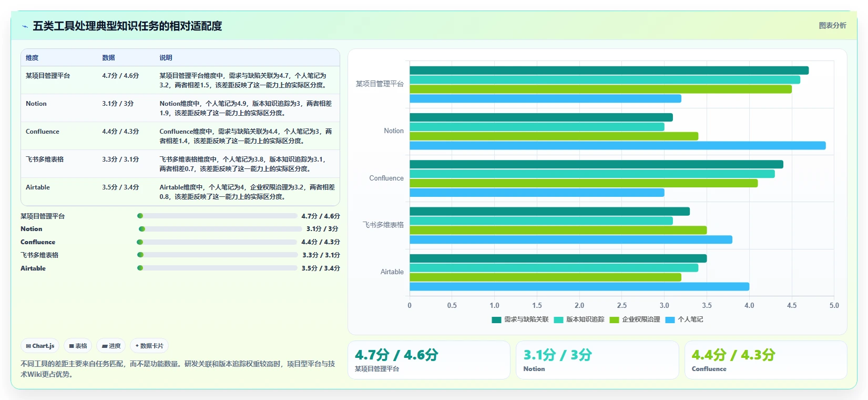Click the 2.5 x-axis tick label
The image size is (868, 400).
coord(622,305)
